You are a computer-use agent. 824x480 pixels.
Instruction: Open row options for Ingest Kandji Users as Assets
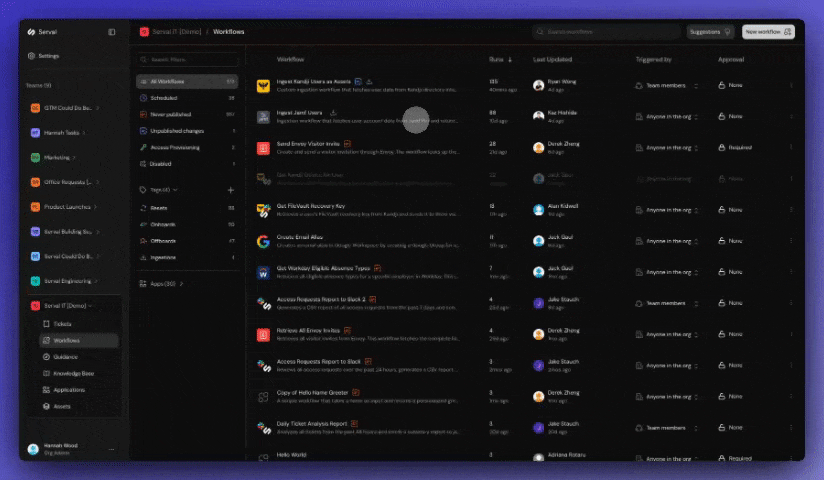[791, 85]
